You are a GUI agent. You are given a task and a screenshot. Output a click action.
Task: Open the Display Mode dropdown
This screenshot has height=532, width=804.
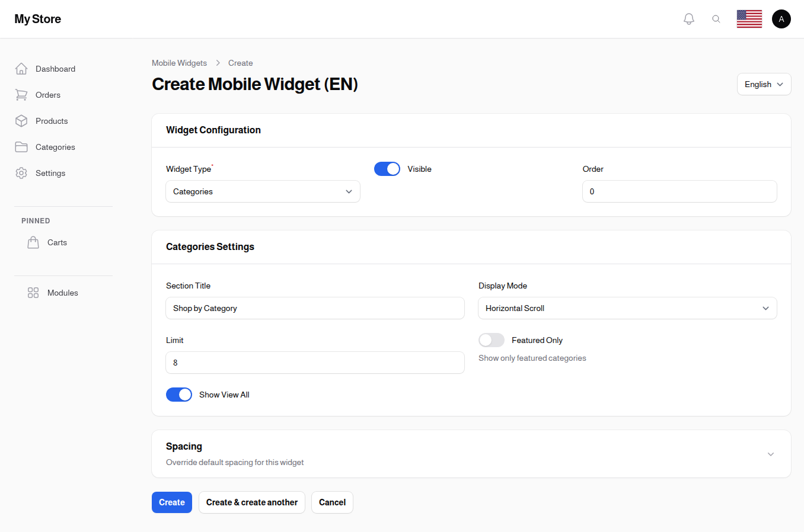(627, 308)
